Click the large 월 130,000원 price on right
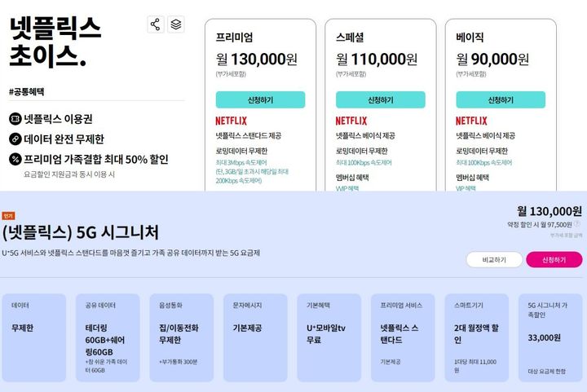The width and height of the screenshot is (587, 392). 549,211
